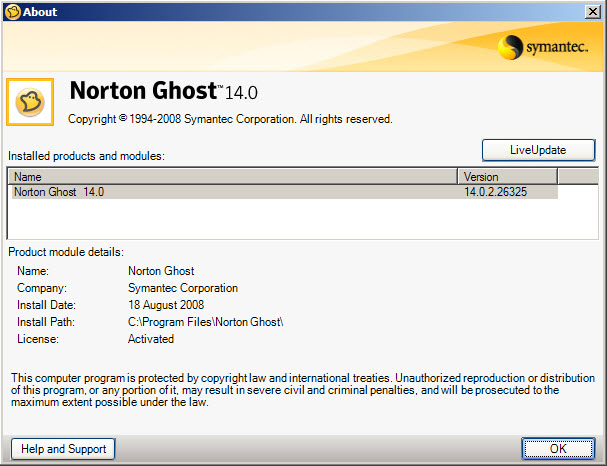Screen dimensions: 607x466
Task: Click the license status Activated
Action: [151, 339]
